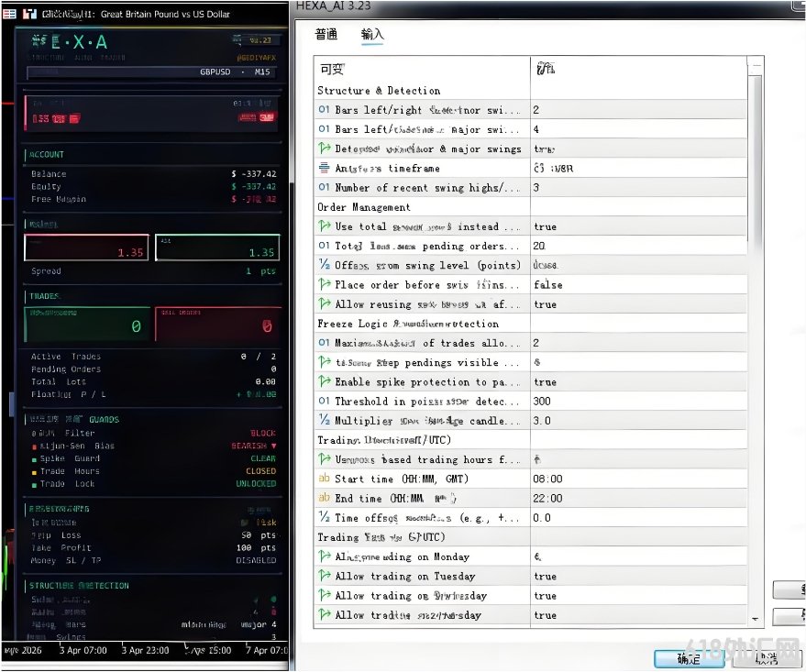Click the parameter list scrollbar down arrow

(x=756, y=619)
